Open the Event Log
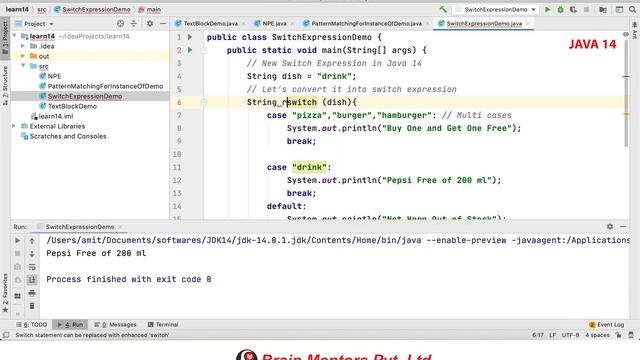Viewport: 640px width, 360px height. click(x=607, y=324)
